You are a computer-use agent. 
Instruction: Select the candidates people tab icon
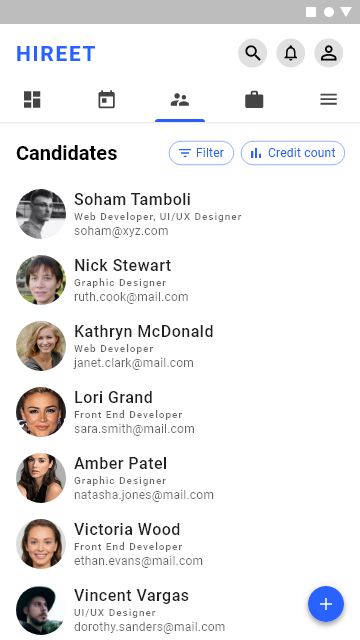point(180,100)
